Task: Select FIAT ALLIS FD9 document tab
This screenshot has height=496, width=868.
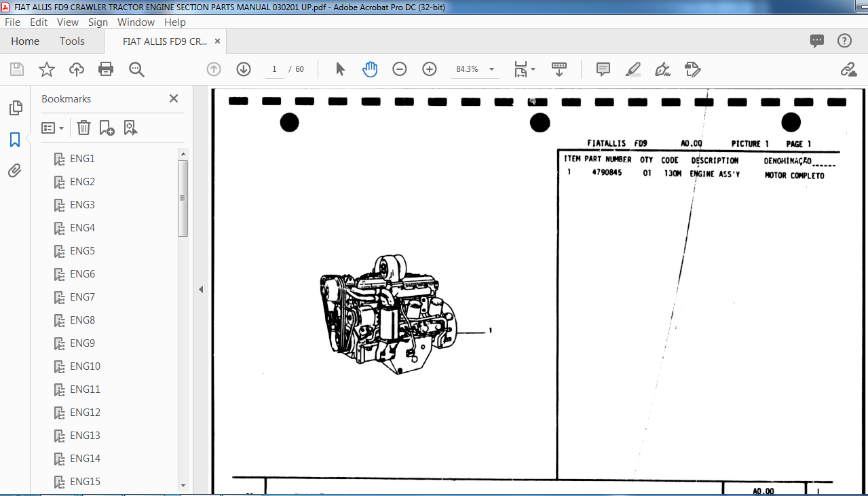Action: coord(165,41)
